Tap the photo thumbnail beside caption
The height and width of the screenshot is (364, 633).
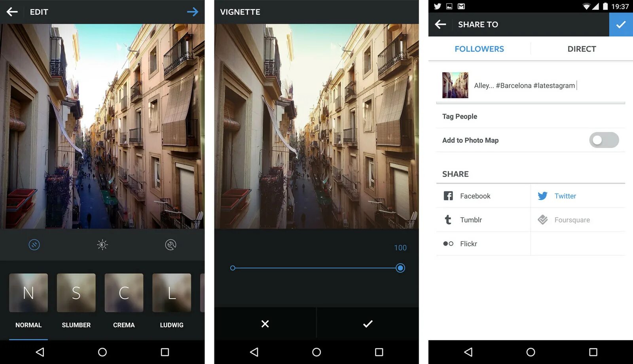[455, 85]
